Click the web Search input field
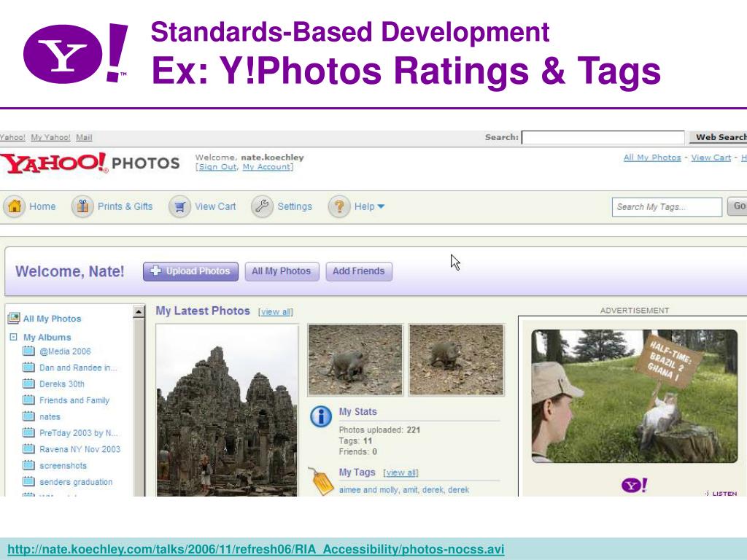The image size is (747, 560). (603, 137)
